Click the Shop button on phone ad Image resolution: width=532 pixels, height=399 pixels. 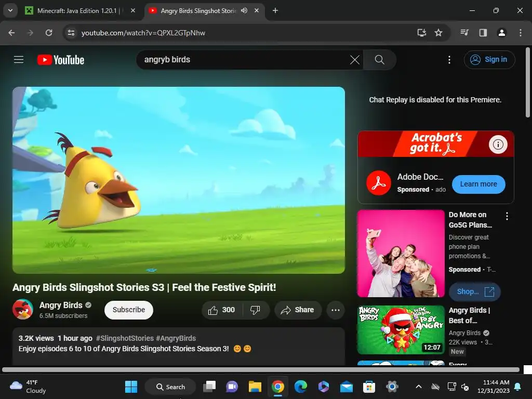474,291
